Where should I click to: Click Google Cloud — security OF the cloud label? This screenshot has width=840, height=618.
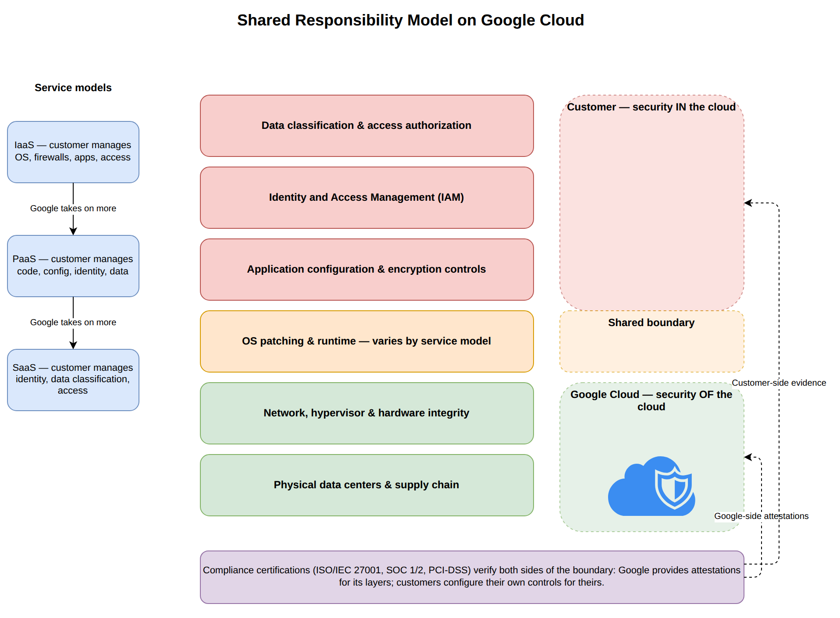point(651,401)
